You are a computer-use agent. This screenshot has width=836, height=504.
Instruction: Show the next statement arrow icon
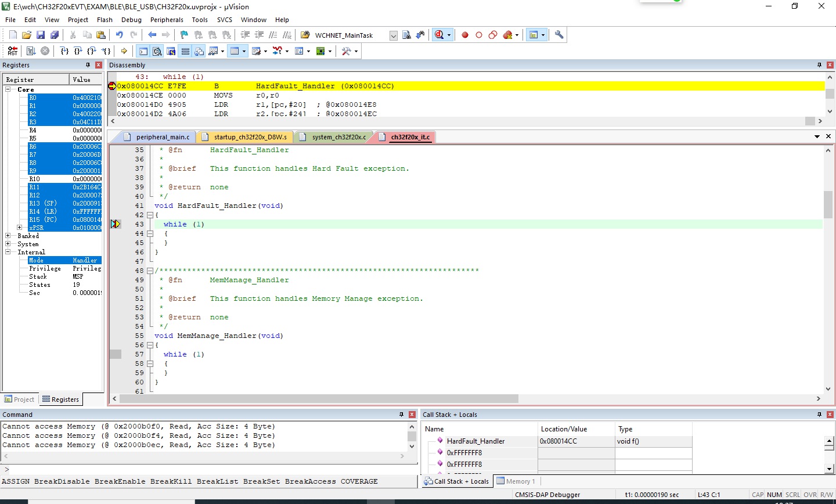point(124,51)
